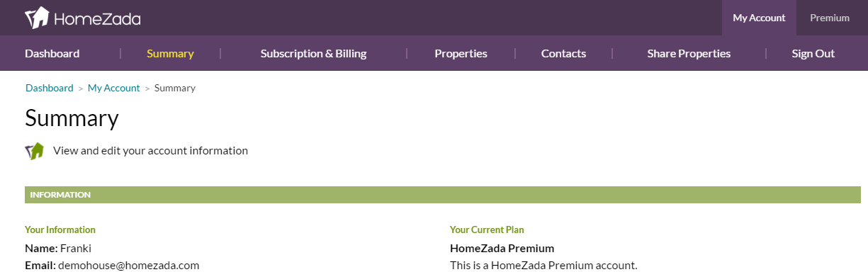This screenshot has height=272, width=868.
Task: Select the Summary navigation item
Action: pyautogui.click(x=170, y=53)
